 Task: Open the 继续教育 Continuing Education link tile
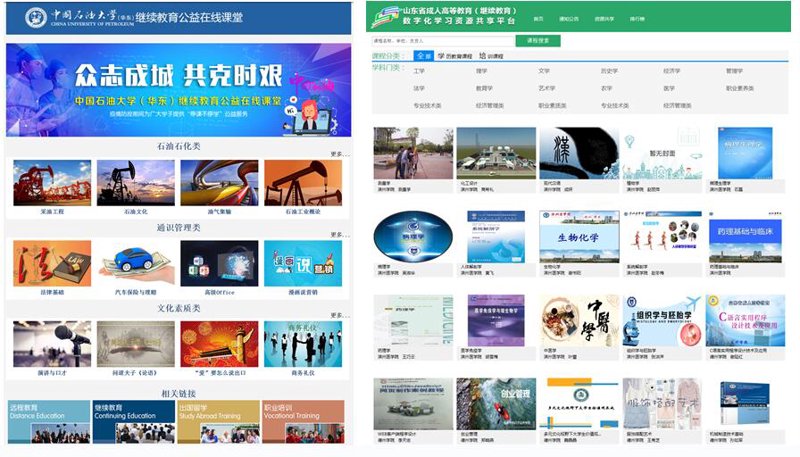point(134,422)
